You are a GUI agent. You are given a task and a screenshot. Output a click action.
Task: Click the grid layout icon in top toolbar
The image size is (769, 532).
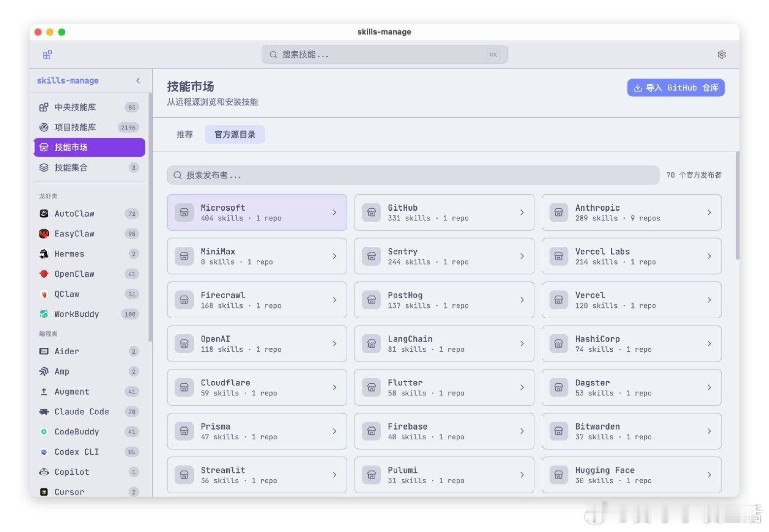click(47, 55)
